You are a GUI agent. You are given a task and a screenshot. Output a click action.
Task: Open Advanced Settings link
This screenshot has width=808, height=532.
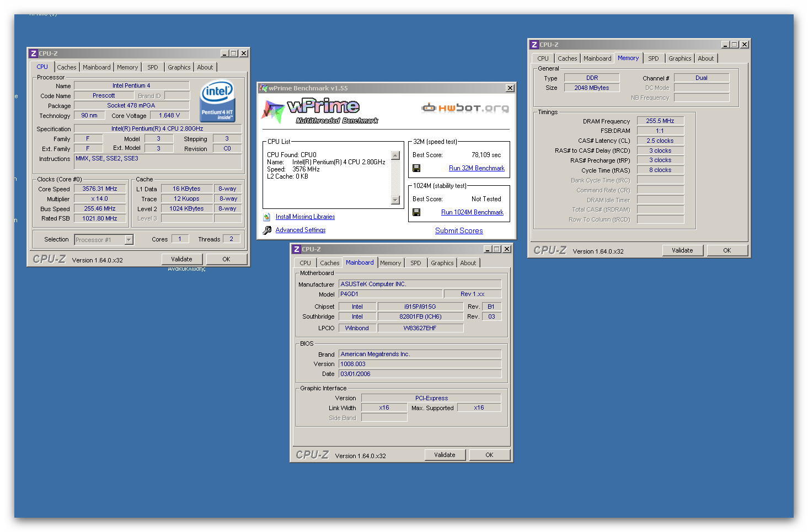pos(301,230)
